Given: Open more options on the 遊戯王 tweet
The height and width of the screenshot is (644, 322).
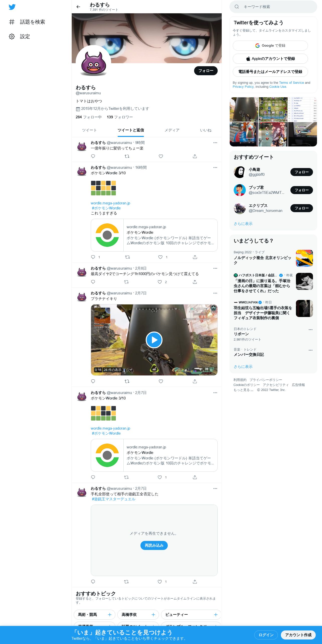Looking at the screenshot, I should (215, 489).
